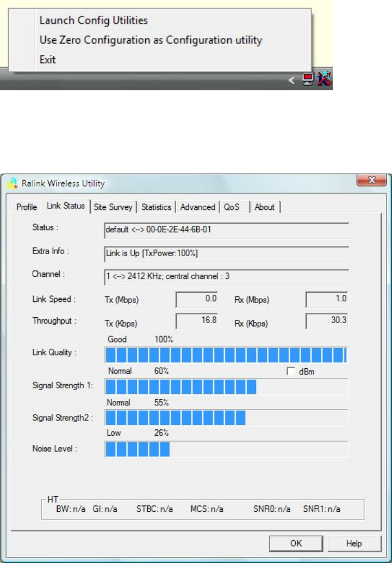The width and height of the screenshot is (392, 563).
Task: Show hidden tray icons arrow
Action: pos(292,81)
